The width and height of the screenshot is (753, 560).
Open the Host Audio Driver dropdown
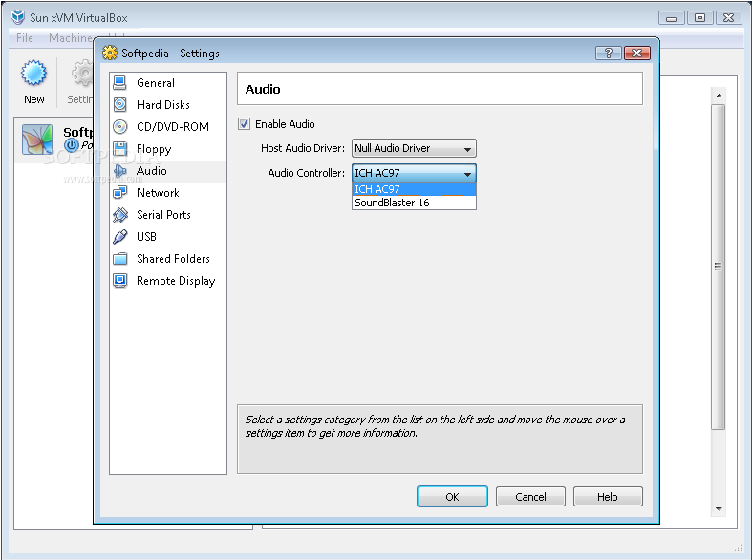pyautogui.click(x=414, y=148)
